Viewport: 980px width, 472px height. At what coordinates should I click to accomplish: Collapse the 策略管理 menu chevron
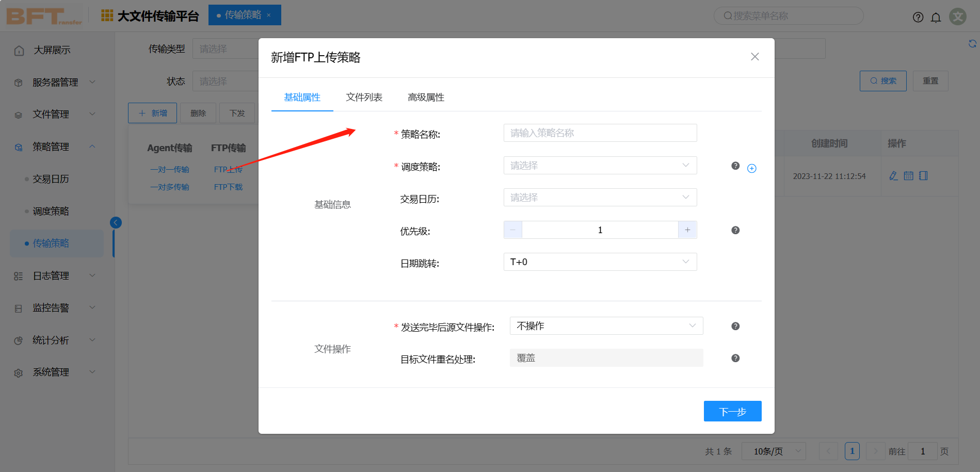click(x=92, y=147)
